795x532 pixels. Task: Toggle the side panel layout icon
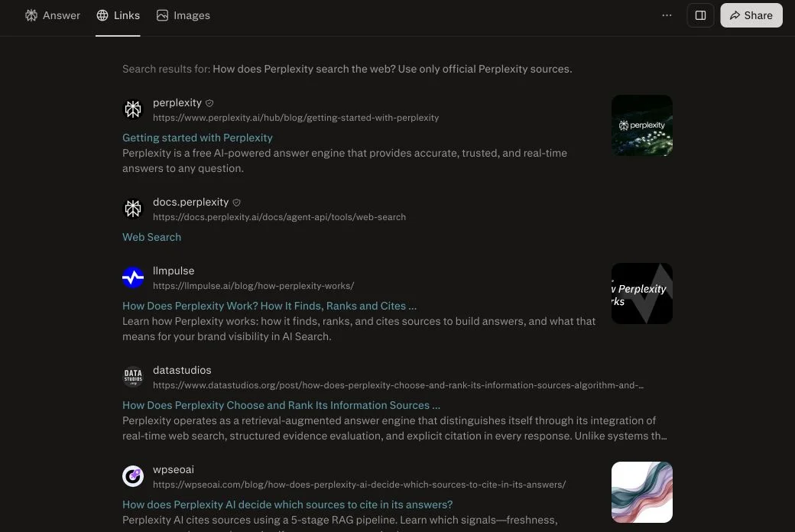tap(700, 15)
